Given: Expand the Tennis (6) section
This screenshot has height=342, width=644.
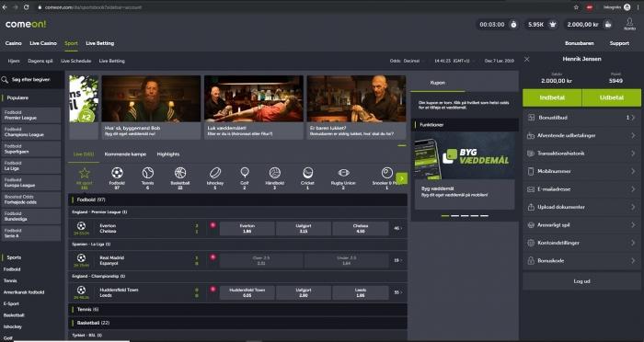Looking at the screenshot, I should pyautogui.click(x=237, y=309).
